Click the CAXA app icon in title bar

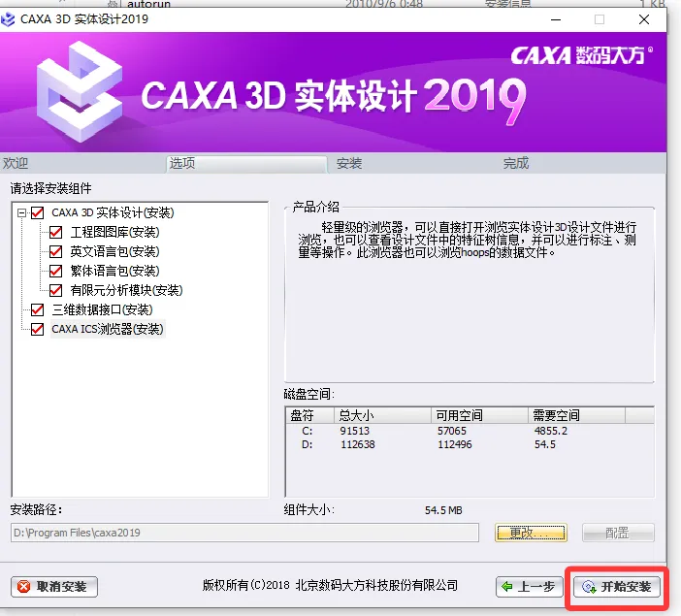click(x=8, y=19)
